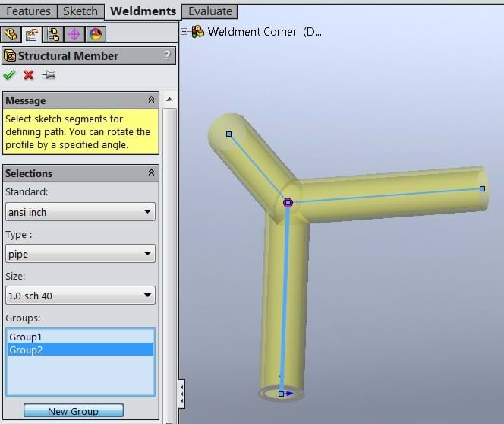Switch to the PropertyManager tab icon
This screenshot has height=424, width=504.
pyautogui.click(x=32, y=34)
